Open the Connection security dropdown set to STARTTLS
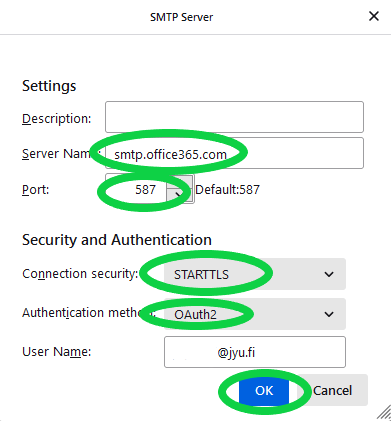The width and height of the screenshot is (391, 421). point(255,274)
